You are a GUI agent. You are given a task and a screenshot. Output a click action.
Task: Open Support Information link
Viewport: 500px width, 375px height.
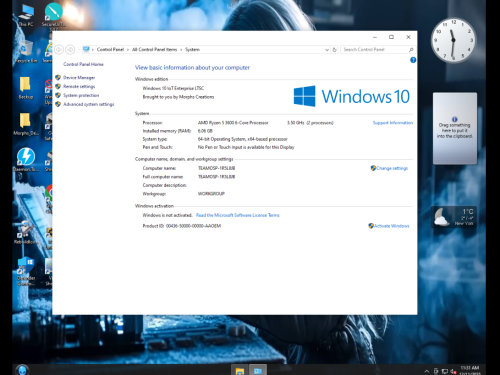click(393, 123)
